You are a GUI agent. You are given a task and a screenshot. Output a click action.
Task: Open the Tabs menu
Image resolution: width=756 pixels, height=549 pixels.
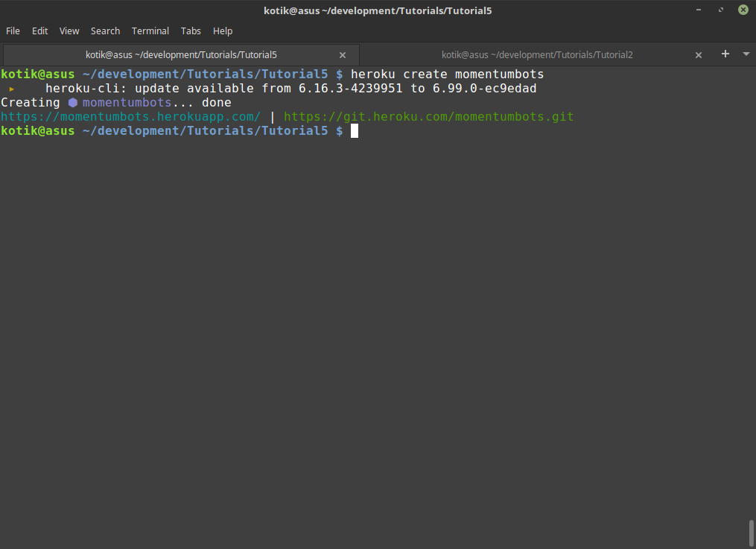(x=191, y=31)
